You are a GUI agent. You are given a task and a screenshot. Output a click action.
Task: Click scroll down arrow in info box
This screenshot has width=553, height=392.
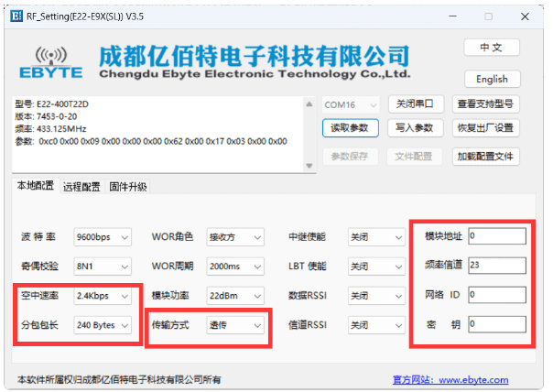(309, 166)
